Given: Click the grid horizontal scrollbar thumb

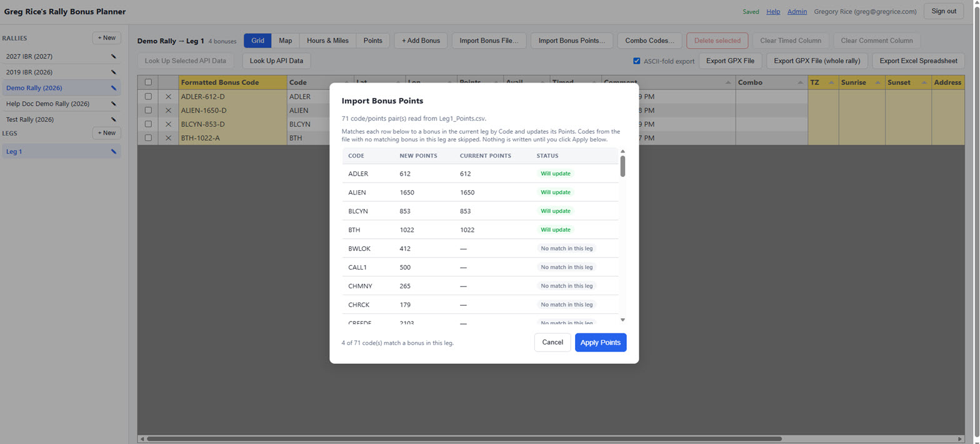Looking at the screenshot, I should (x=464, y=439).
